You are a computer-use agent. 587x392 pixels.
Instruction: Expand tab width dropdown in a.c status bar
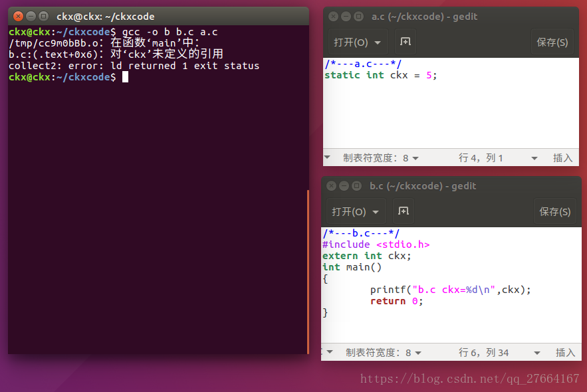(381, 158)
